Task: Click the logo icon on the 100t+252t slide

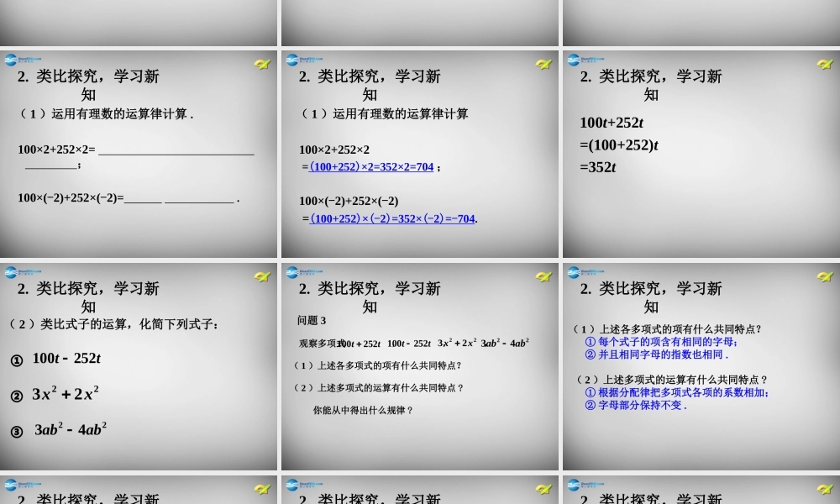Action: (x=585, y=60)
